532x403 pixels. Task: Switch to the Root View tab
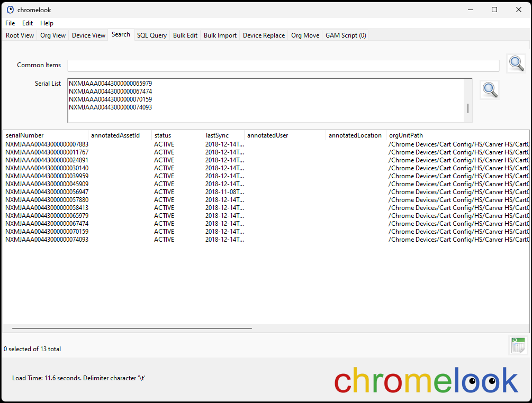pyautogui.click(x=19, y=35)
